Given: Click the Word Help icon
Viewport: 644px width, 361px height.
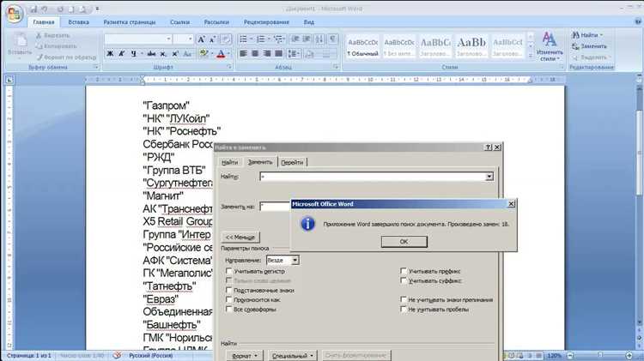Looking at the screenshot, I should pos(638,21).
